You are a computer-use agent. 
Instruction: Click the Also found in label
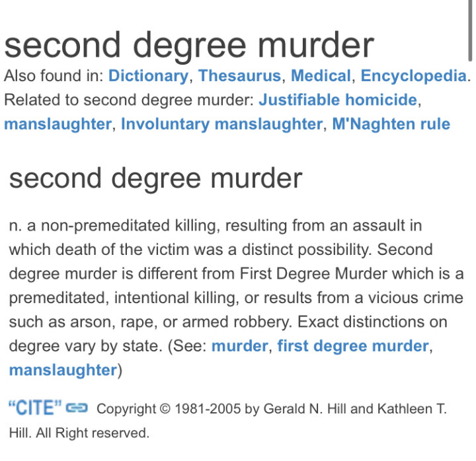[x=54, y=75]
